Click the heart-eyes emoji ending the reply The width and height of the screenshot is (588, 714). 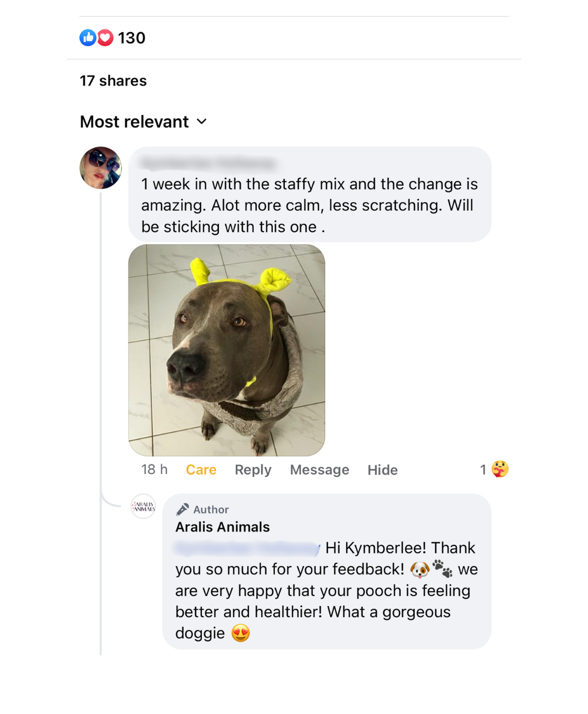241,633
